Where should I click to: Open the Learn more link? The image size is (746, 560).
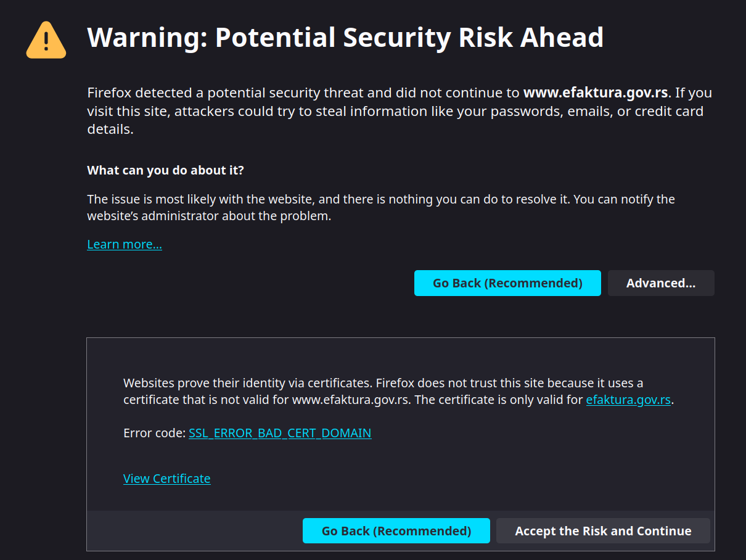pyautogui.click(x=125, y=244)
